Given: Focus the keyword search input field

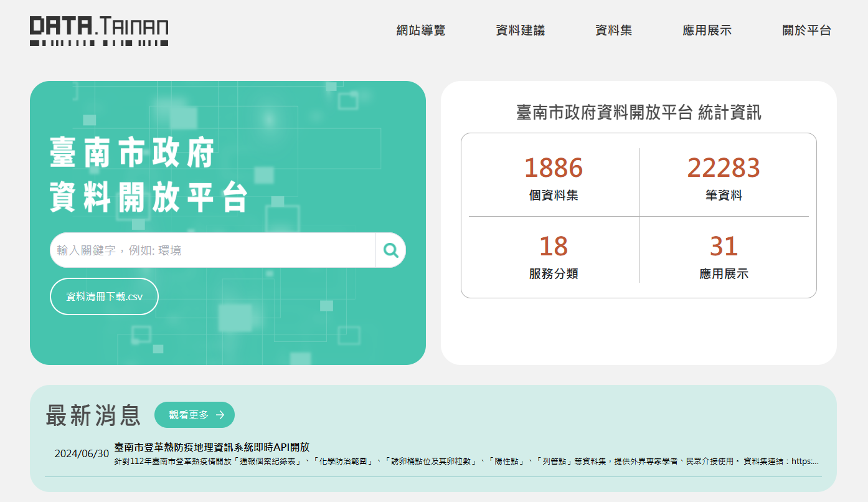Looking at the screenshot, I should pos(213,250).
